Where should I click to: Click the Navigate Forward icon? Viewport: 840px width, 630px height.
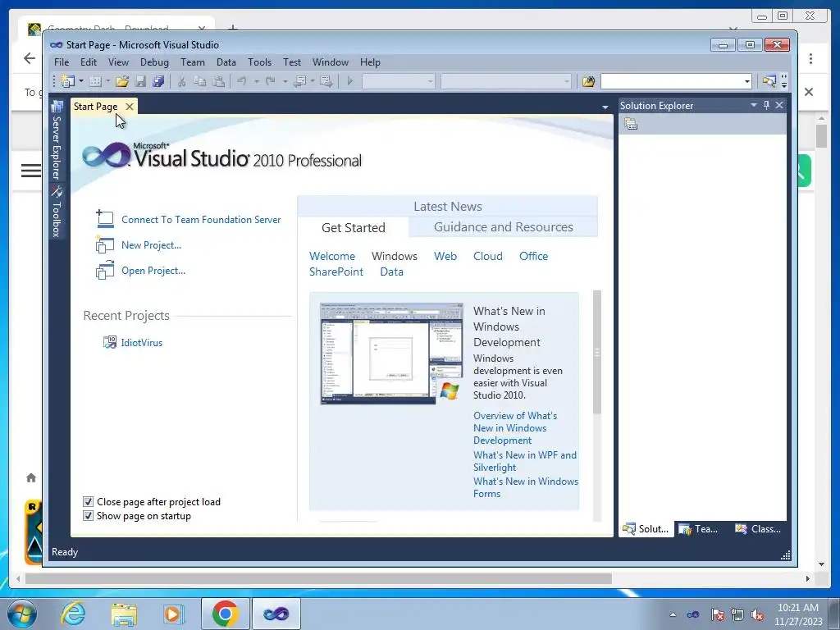(x=326, y=81)
